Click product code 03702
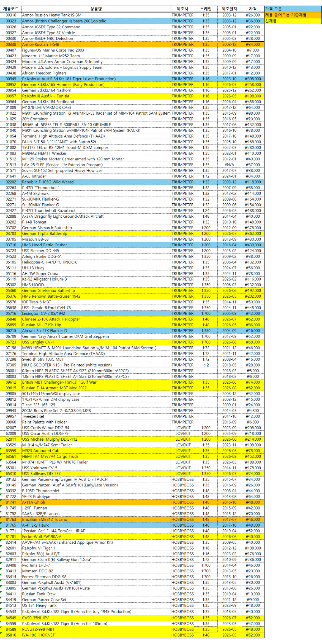Screen dimensions: 322x644 pyautogui.click(x=11, y=228)
